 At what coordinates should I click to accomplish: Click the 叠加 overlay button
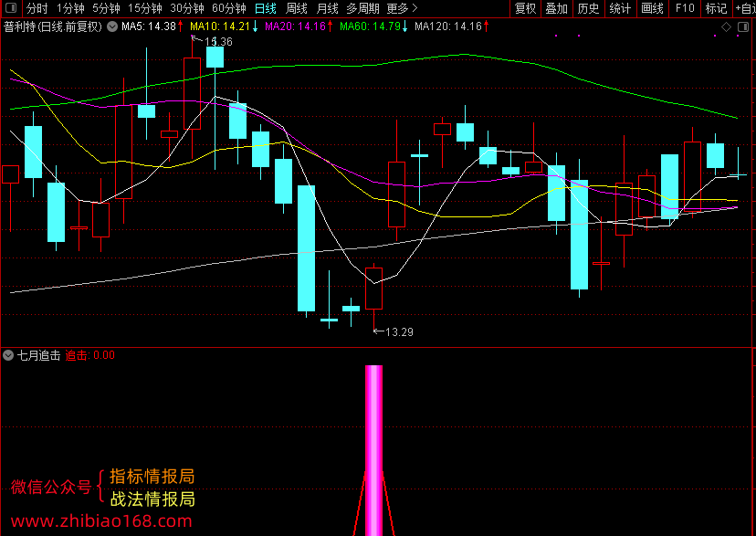pyautogui.click(x=556, y=8)
